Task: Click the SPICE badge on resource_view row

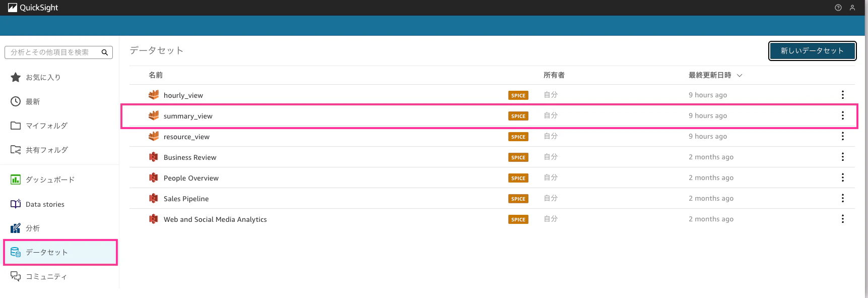Action: coord(518,137)
